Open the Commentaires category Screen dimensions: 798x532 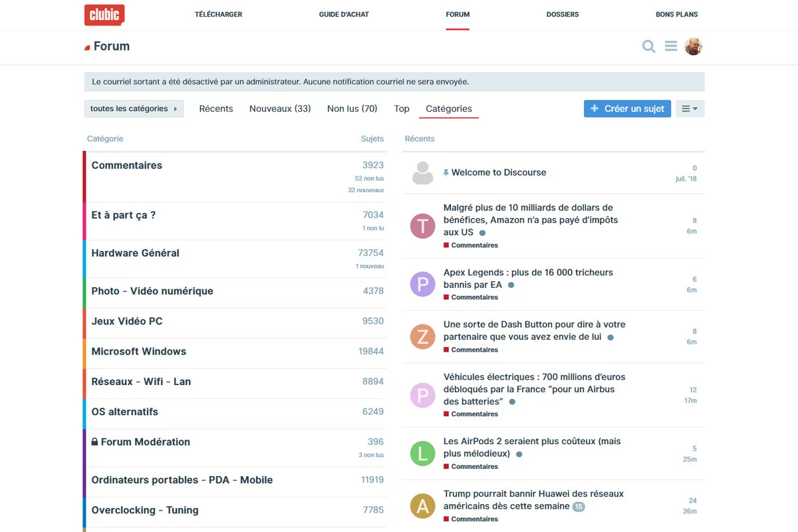point(127,166)
